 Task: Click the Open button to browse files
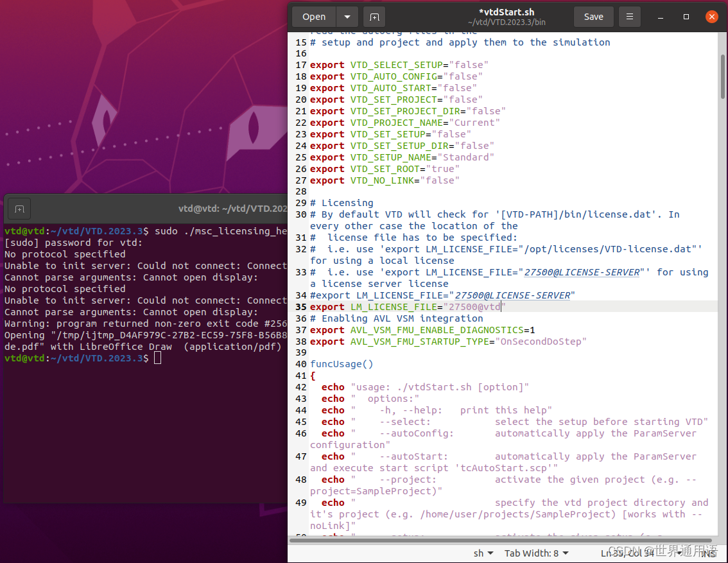[314, 17]
